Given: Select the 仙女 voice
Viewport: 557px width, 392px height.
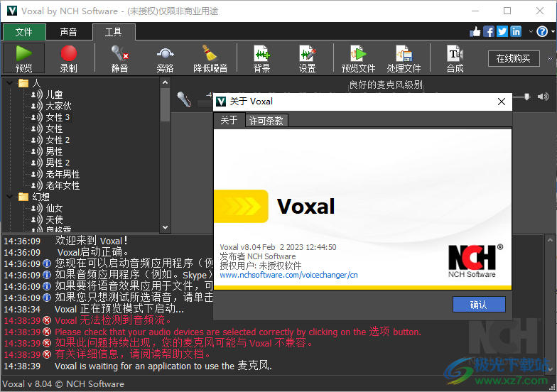Looking at the screenshot, I should pyautogui.click(x=54, y=209).
